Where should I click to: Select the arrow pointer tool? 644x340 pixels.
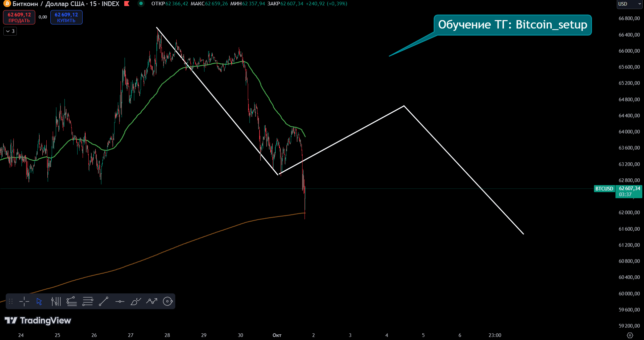(x=39, y=301)
